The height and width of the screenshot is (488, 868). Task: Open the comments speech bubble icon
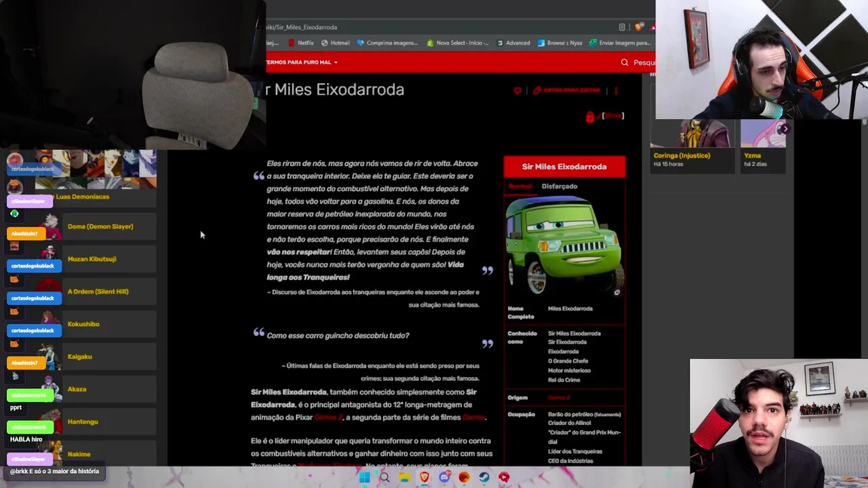click(517, 90)
